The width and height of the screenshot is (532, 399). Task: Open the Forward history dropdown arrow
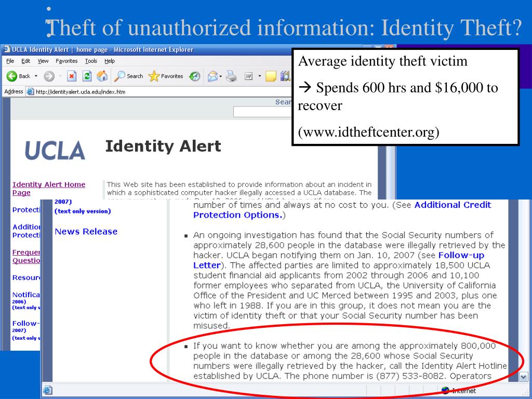pos(60,76)
